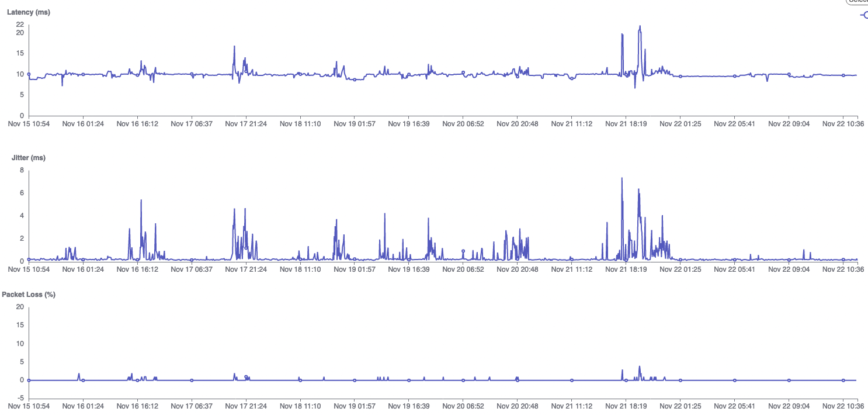This screenshot has width=868, height=415.
Task: Click the partially visible Select button
Action: (857, 2)
